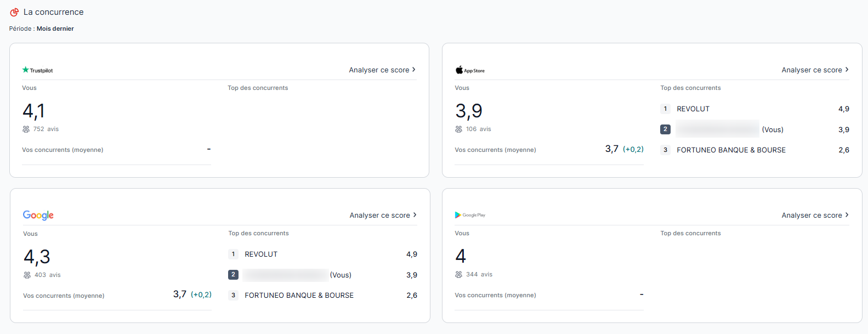Image resolution: width=868 pixels, height=334 pixels.
Task: Select REVOLUT in Google competitors list
Action: click(x=261, y=254)
